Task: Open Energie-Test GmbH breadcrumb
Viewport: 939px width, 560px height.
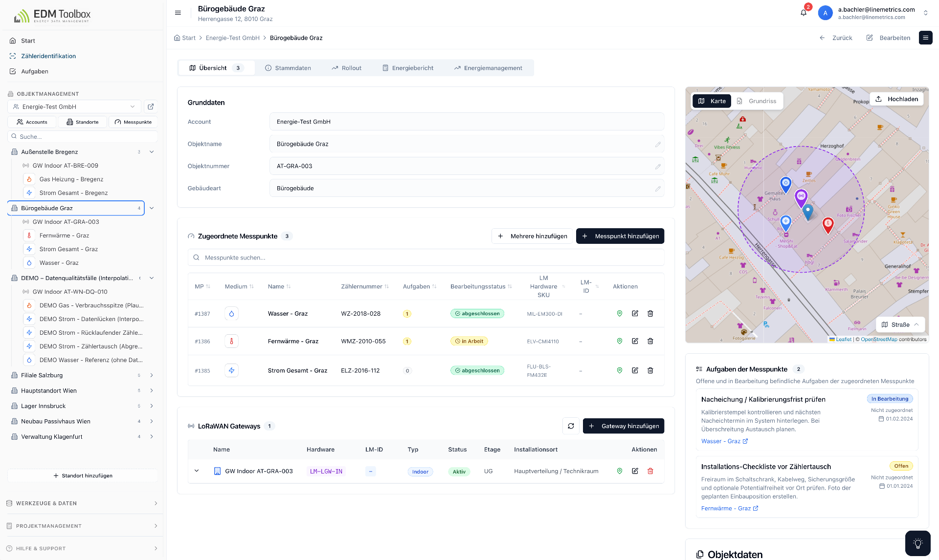Action: tap(233, 38)
